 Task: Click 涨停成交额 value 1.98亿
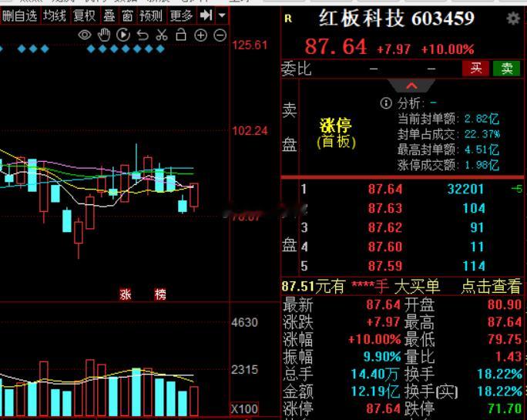(482, 165)
